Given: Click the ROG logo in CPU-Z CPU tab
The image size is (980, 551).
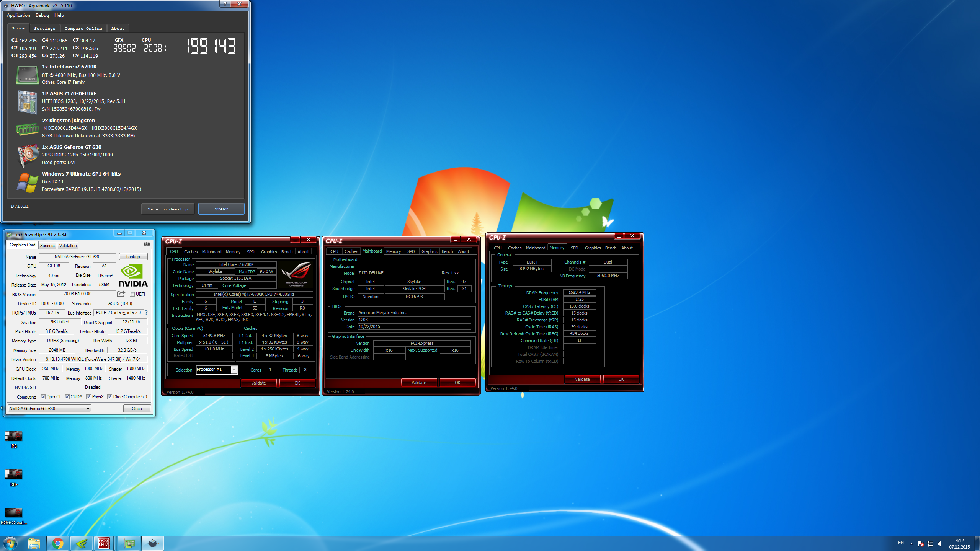Looking at the screenshot, I should click(x=296, y=274).
